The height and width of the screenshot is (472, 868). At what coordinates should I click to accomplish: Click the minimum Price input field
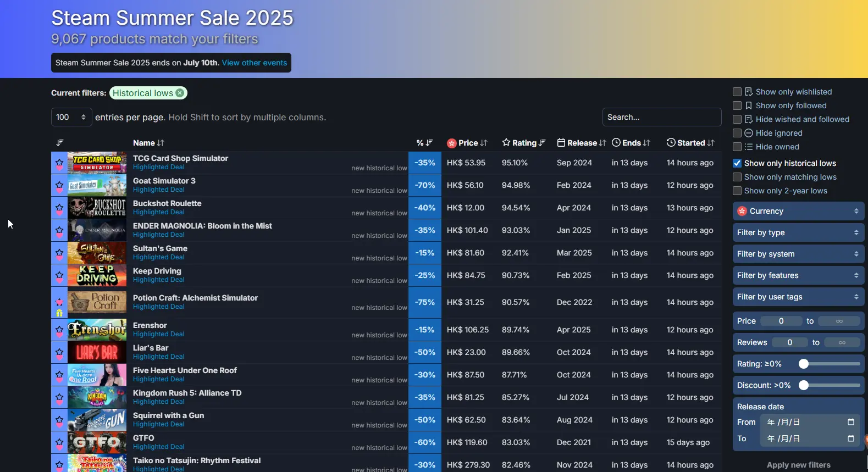tap(781, 321)
